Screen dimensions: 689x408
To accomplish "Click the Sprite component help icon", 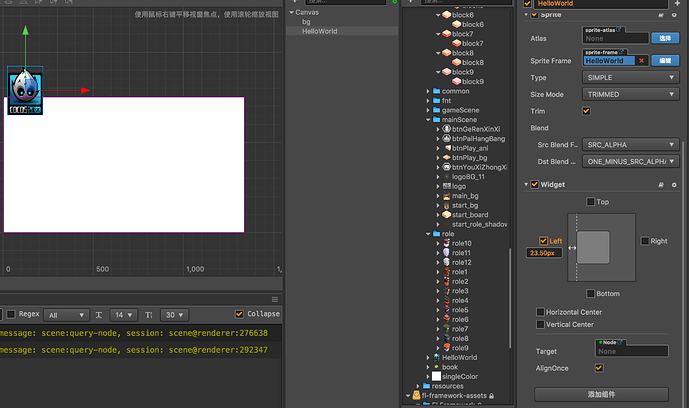I will click(659, 14).
